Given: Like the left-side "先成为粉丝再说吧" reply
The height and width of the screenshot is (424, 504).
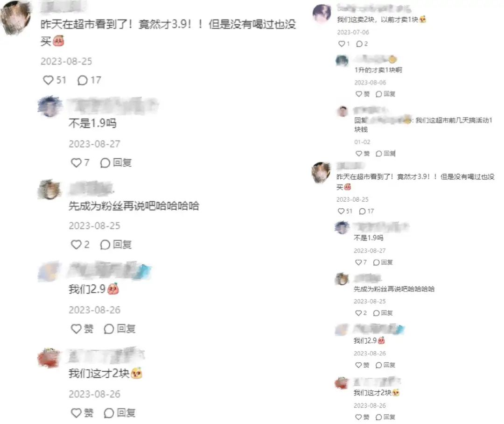Looking at the screenshot, I should pyautogui.click(x=80, y=245).
